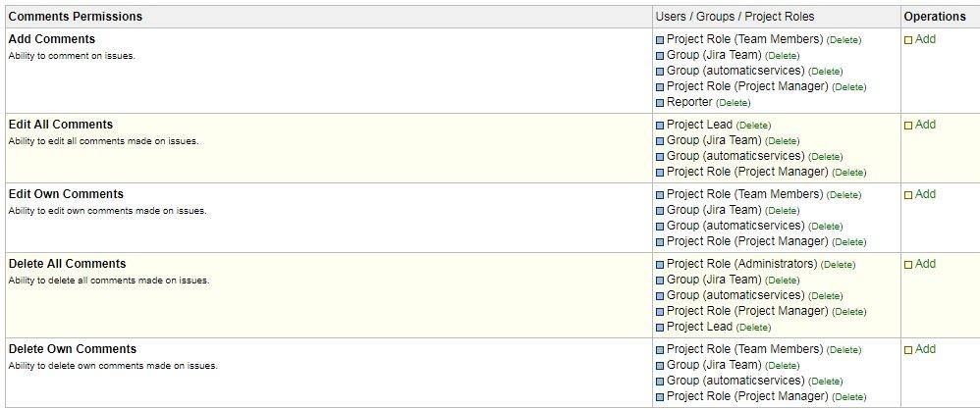Add a grantee to Delete All Comments

click(x=925, y=264)
